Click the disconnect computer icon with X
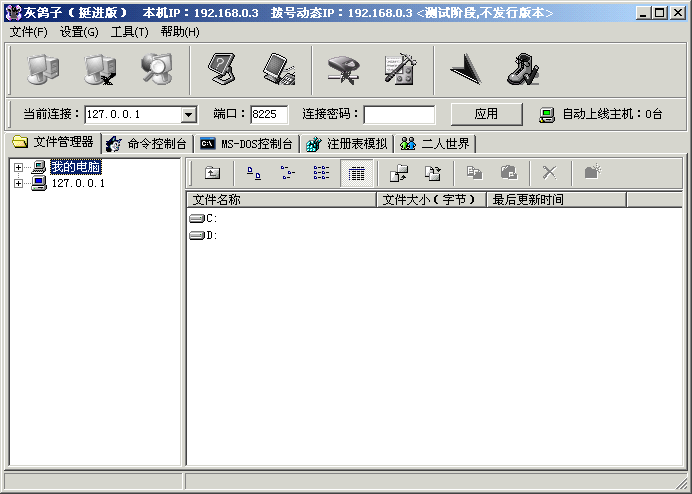 (99, 69)
